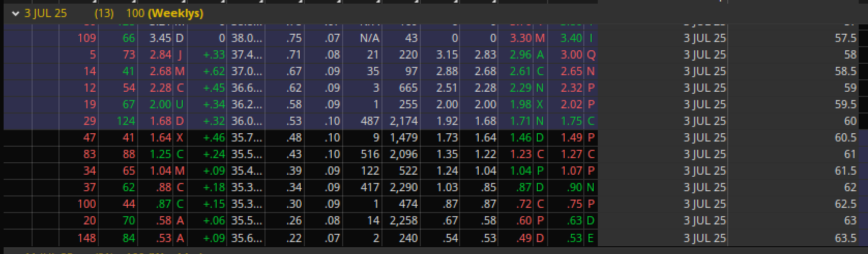This screenshot has height=254, width=868.
Task: Click the .60 P bid at strike 63
Action: [x=522, y=220]
